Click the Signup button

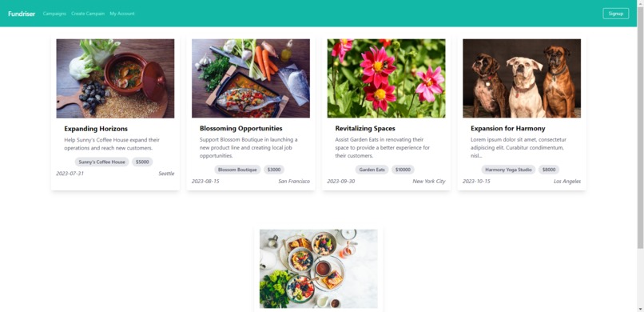click(x=616, y=14)
